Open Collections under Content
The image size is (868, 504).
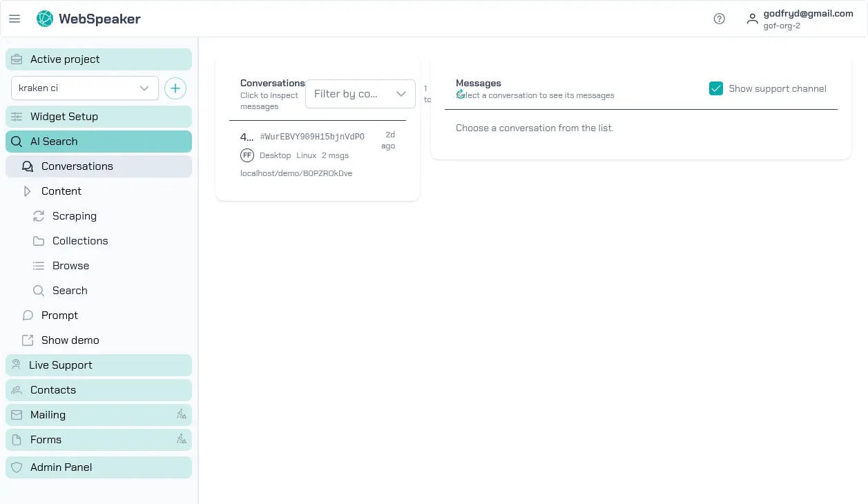tap(79, 241)
